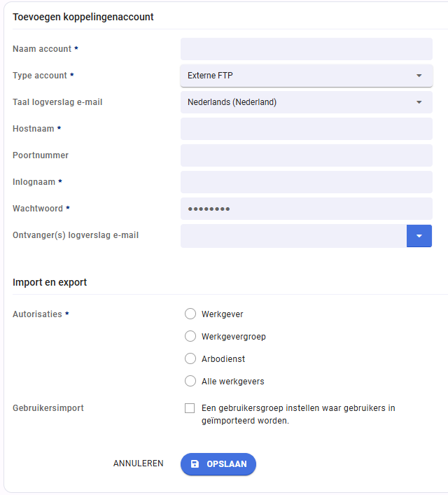Click the Ontvanger(s) logverslag e-mail field

pyautogui.click(x=293, y=236)
